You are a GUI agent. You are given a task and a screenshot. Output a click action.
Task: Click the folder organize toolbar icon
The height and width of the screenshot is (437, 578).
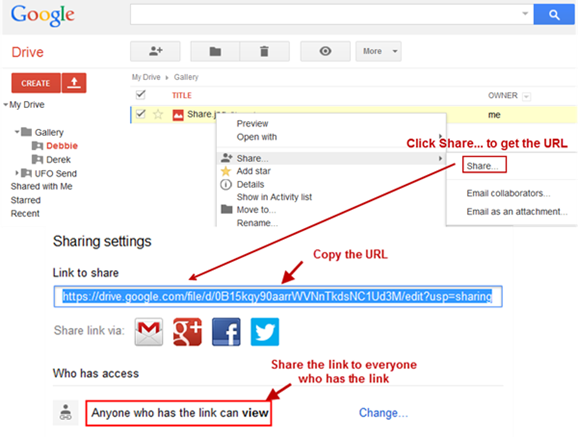[x=215, y=51]
